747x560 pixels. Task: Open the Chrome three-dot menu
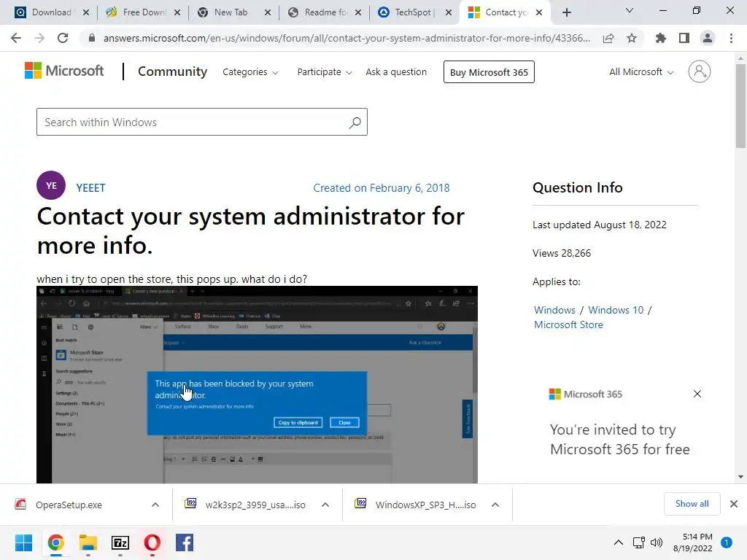pos(731,38)
